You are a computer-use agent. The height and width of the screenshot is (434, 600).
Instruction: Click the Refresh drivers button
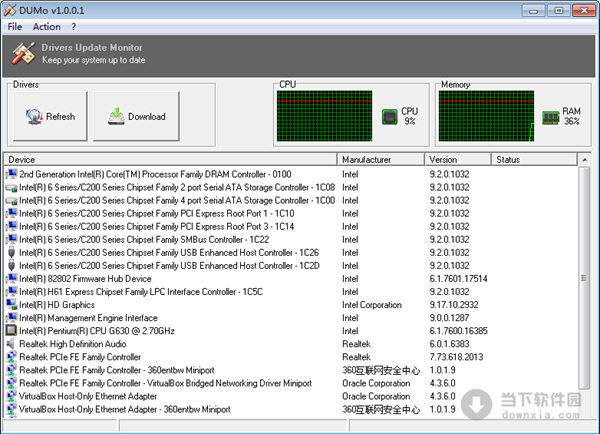[50, 116]
